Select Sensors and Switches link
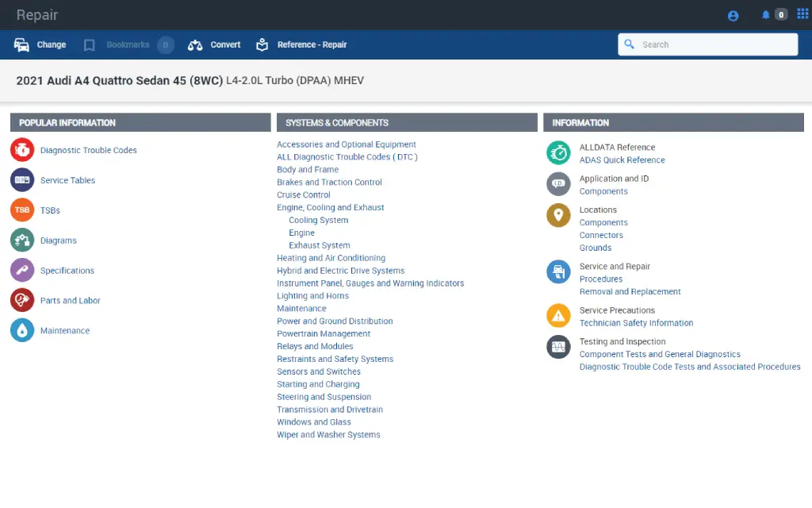Screen dimensions: 812x508 click(319, 371)
